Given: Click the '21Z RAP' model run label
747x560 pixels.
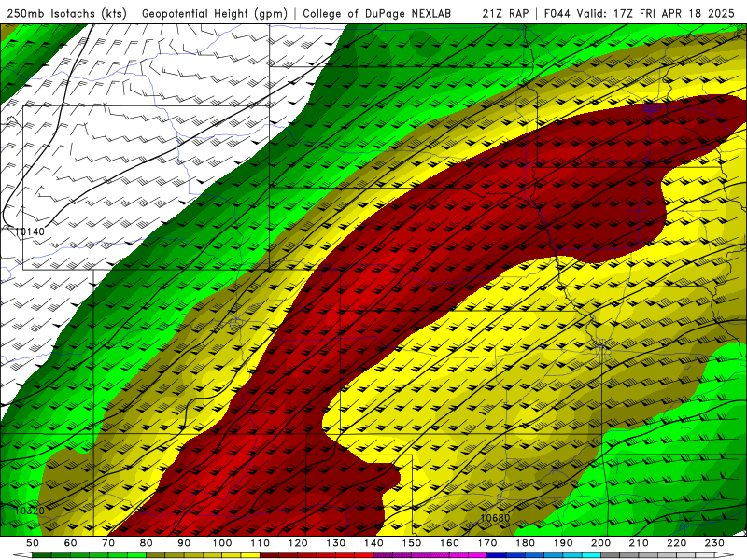Looking at the screenshot, I should (505, 14).
